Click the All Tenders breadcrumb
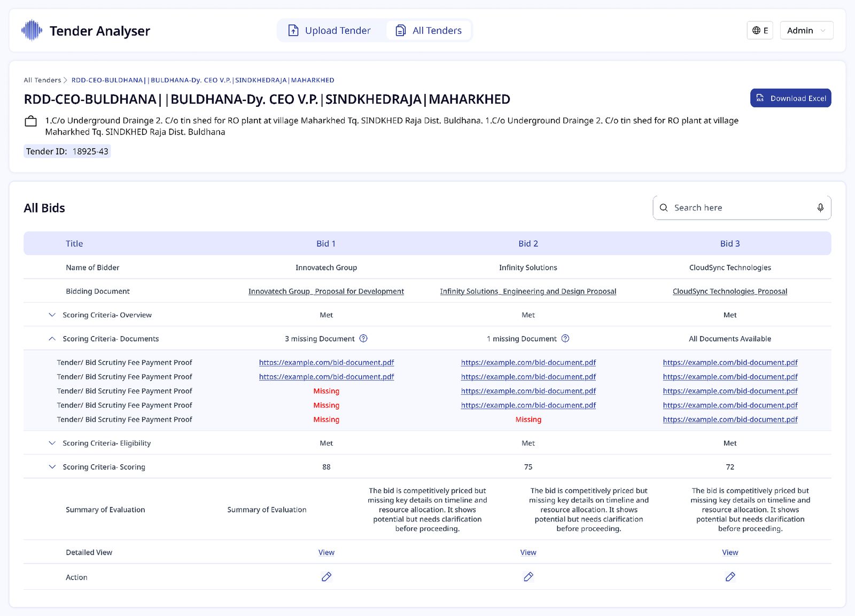Screen dimensions: 855x616 click(42, 80)
